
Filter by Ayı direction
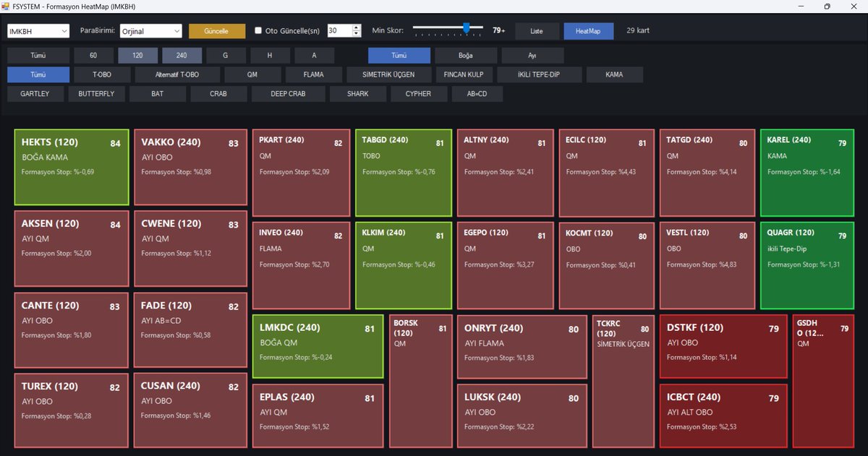coord(532,56)
